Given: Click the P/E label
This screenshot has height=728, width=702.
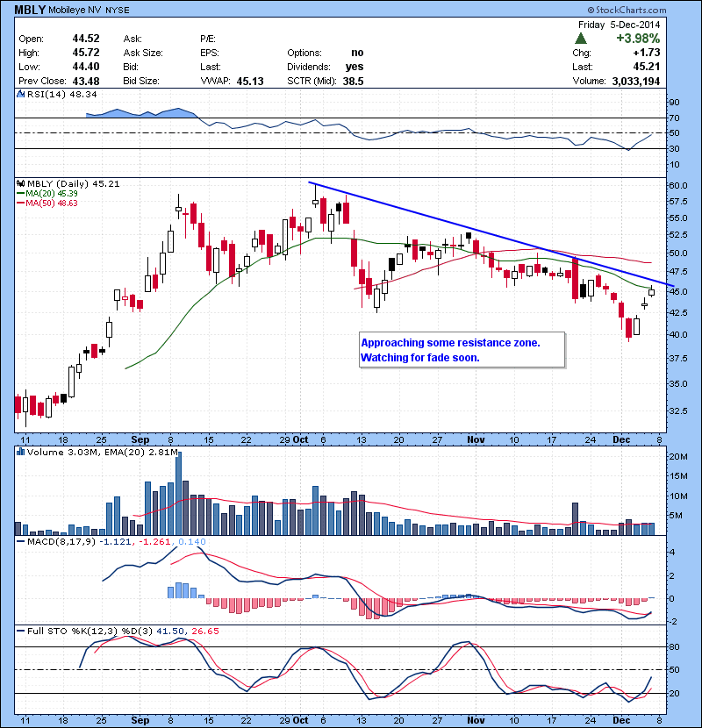Looking at the screenshot, I should pos(208,39).
